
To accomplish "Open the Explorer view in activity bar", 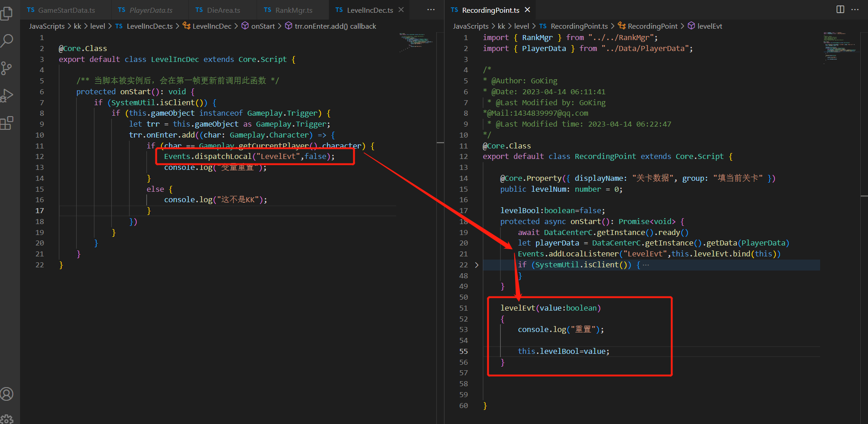I will point(7,13).
